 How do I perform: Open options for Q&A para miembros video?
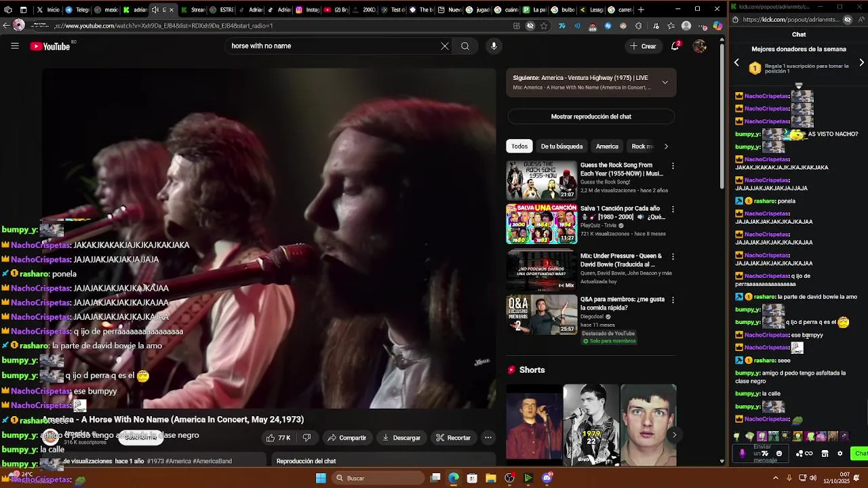(673, 300)
